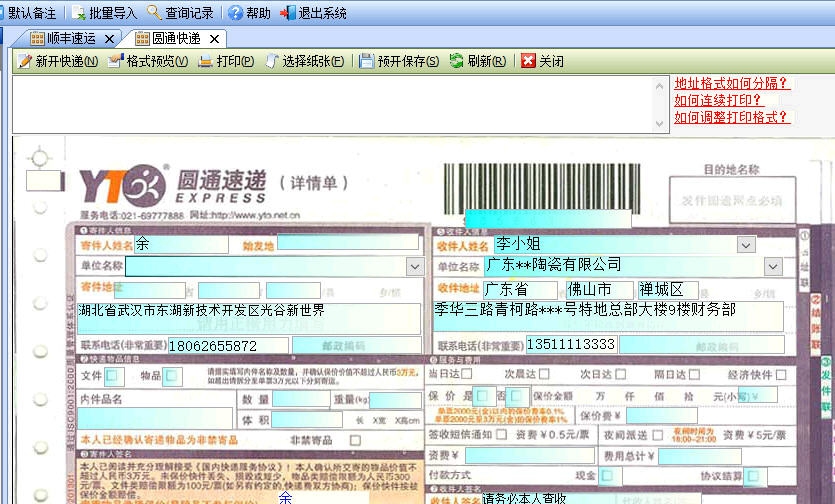Check the 夜间派送 checkbox
The width and height of the screenshot is (835, 504).
tap(658, 435)
